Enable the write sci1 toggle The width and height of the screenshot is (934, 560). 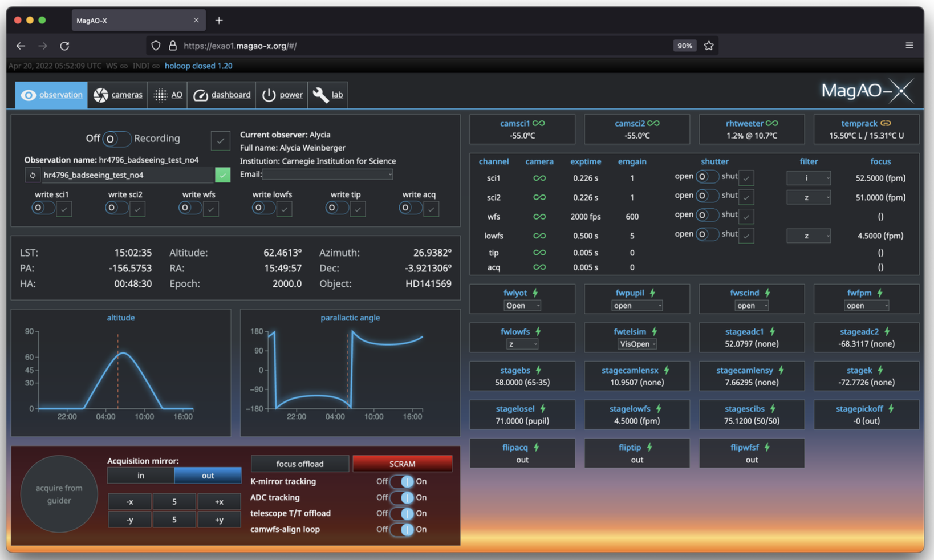43,208
